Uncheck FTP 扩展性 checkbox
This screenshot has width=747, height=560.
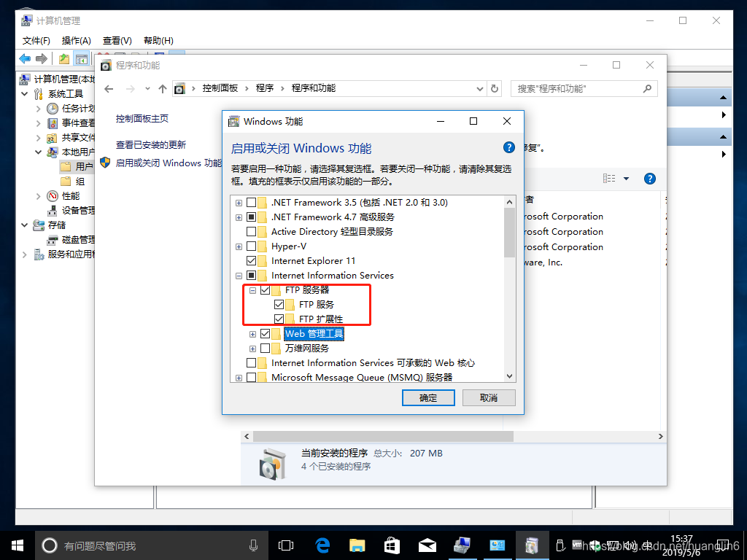coord(279,319)
